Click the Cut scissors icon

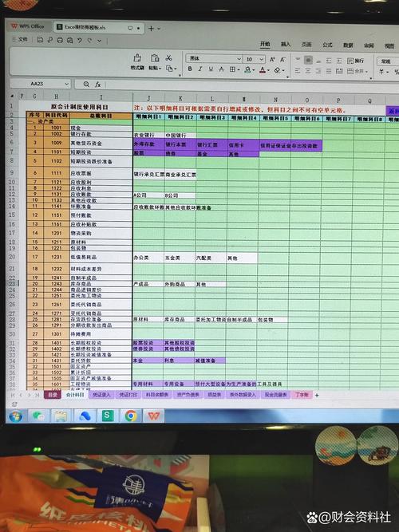click(x=168, y=57)
